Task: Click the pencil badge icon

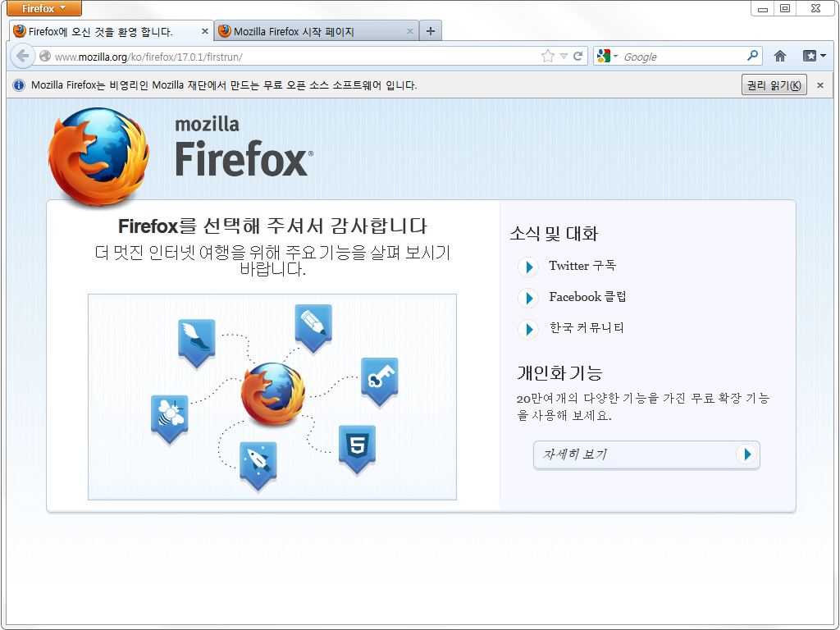Action: click(x=313, y=326)
